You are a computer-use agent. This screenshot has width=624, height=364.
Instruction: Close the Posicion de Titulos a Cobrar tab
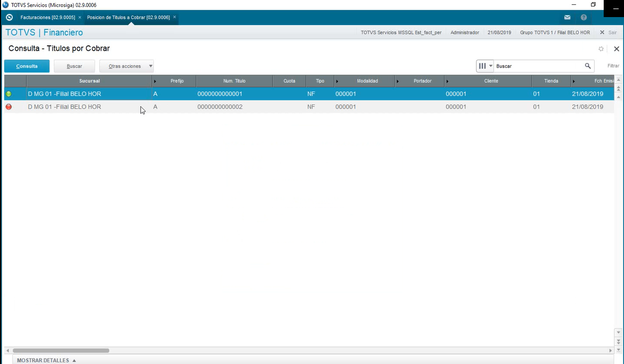click(x=174, y=18)
